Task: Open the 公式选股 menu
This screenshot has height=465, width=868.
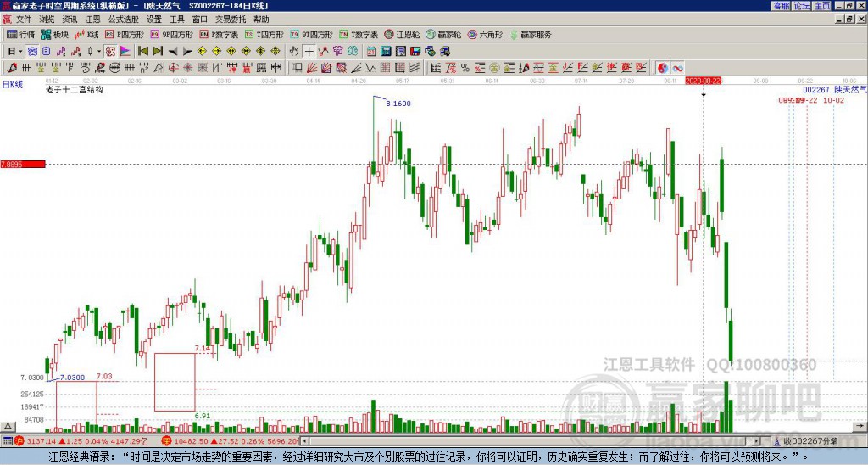Action: [x=124, y=20]
